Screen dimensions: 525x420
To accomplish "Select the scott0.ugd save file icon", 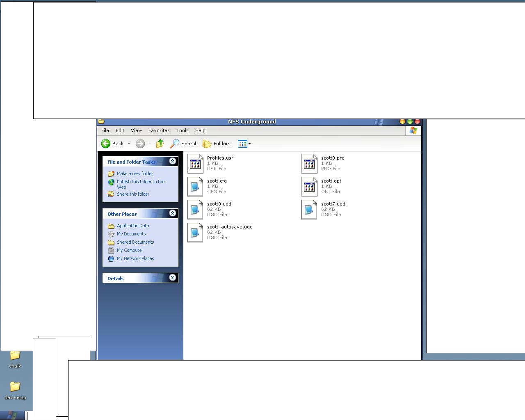I will click(195, 210).
